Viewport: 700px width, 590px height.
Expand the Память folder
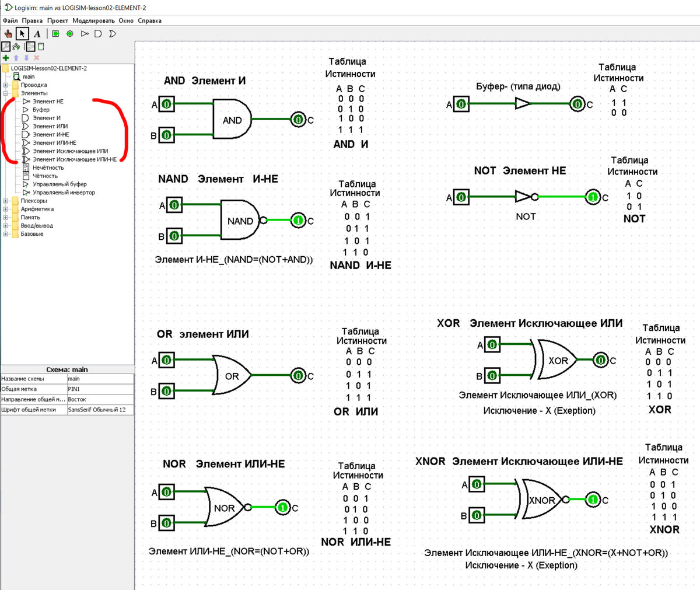[x=5, y=217]
